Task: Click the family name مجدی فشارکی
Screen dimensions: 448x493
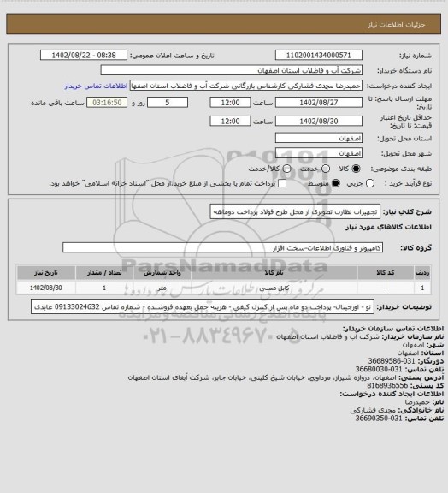Action: pyautogui.click(x=374, y=410)
